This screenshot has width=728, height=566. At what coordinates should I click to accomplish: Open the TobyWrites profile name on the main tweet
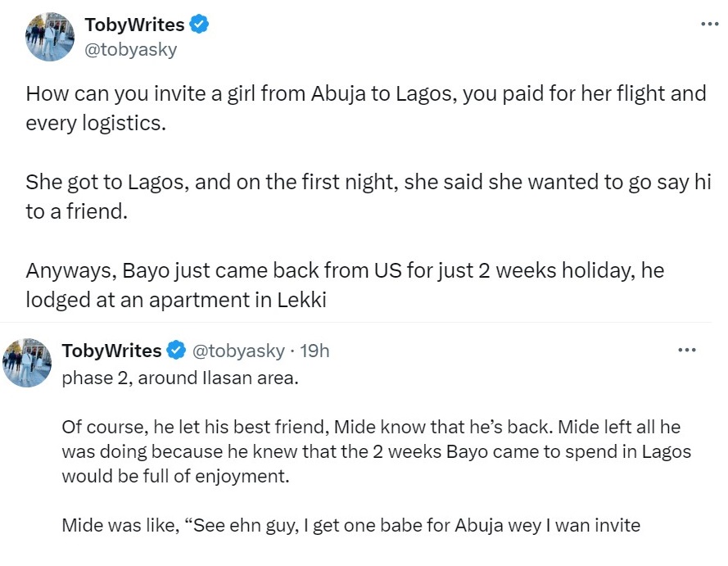click(134, 25)
